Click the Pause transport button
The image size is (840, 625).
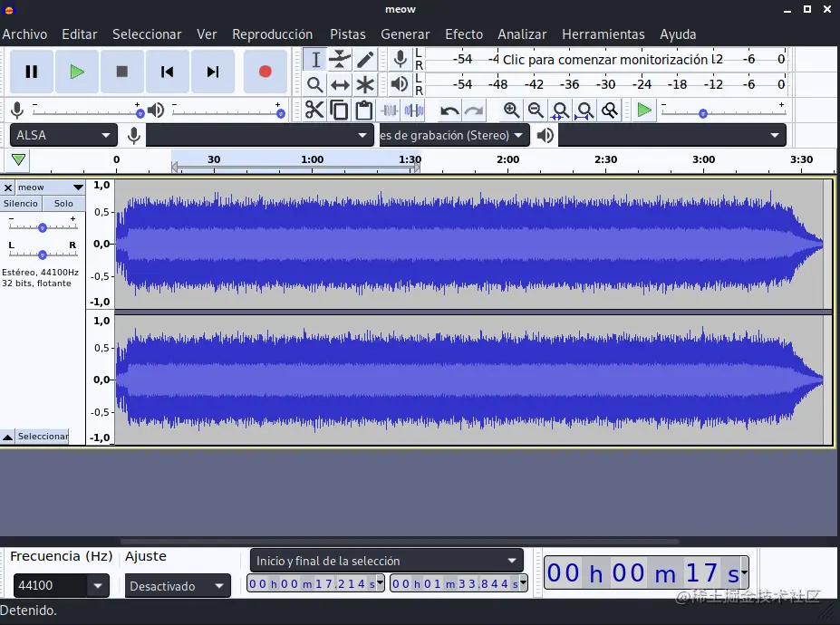tap(32, 72)
